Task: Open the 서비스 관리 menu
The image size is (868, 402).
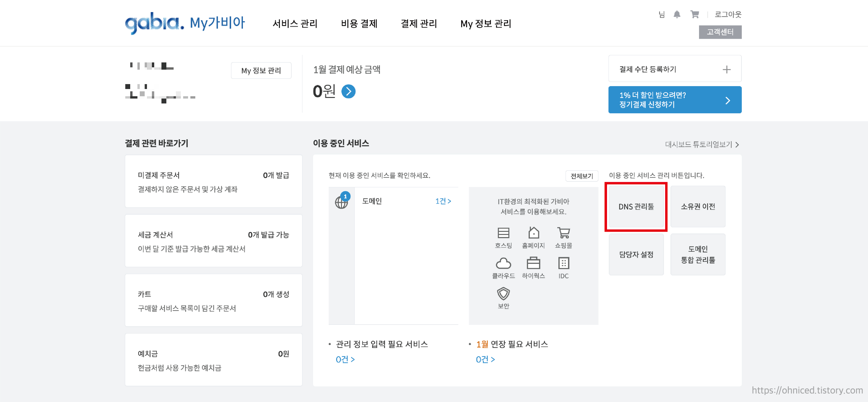Action: pyautogui.click(x=295, y=24)
